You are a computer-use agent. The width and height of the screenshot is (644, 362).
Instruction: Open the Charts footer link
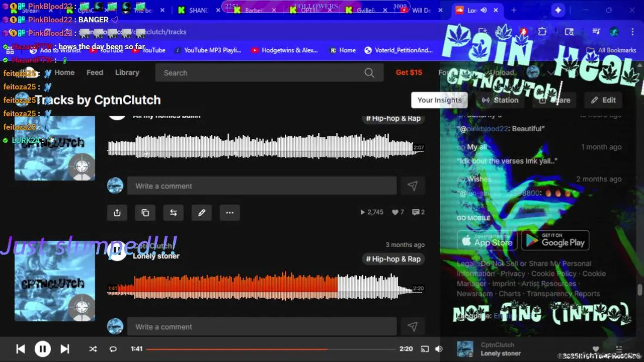click(x=510, y=294)
